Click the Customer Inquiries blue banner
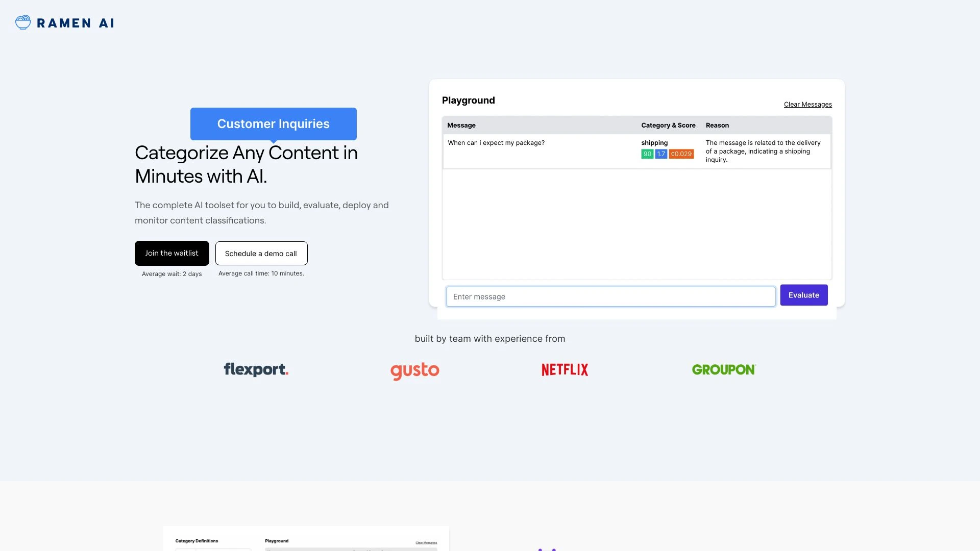The height and width of the screenshot is (551, 980). [273, 124]
